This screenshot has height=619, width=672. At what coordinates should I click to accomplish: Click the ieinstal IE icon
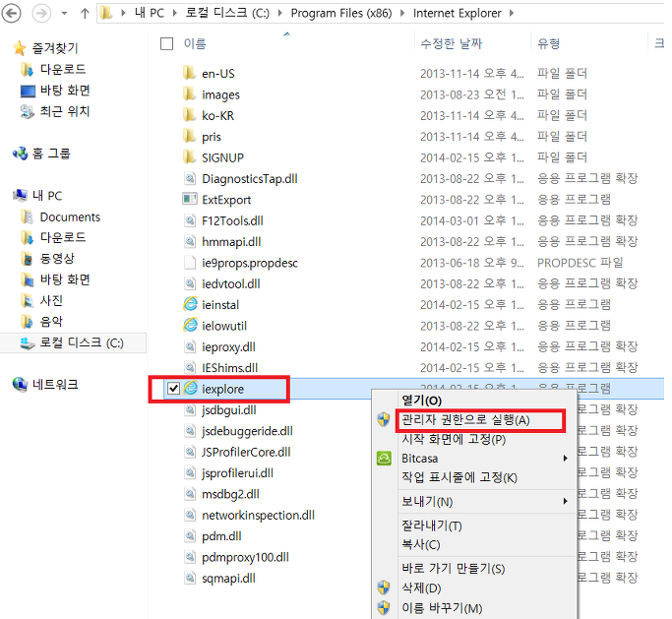[x=190, y=304]
